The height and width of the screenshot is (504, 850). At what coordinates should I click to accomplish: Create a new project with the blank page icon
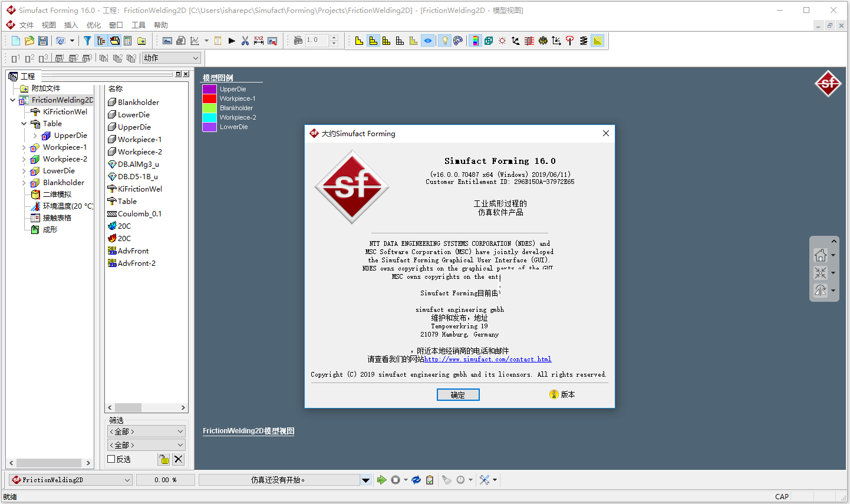coord(16,41)
